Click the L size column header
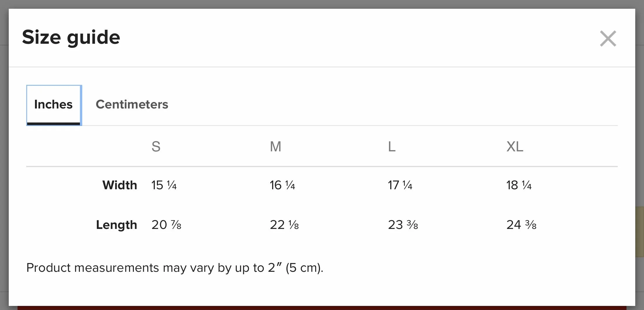The height and width of the screenshot is (310, 644). pos(392,146)
